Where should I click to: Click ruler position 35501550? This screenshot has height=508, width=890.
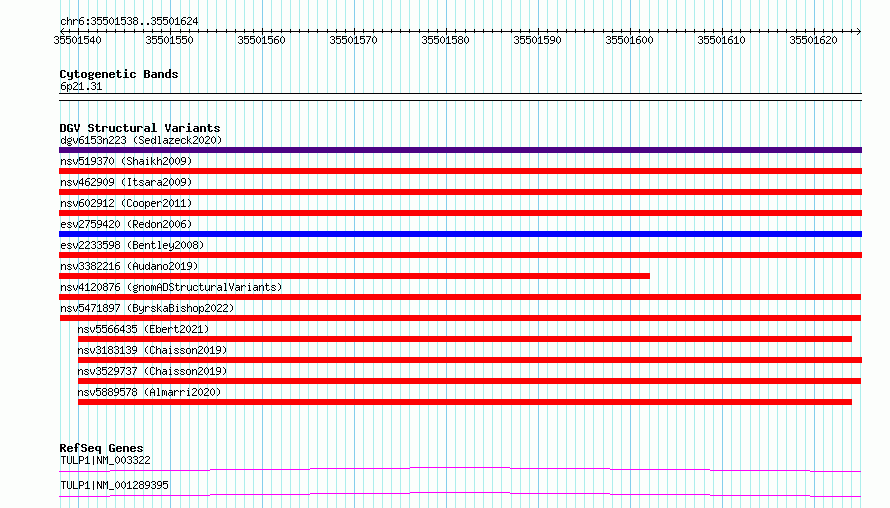point(169,40)
